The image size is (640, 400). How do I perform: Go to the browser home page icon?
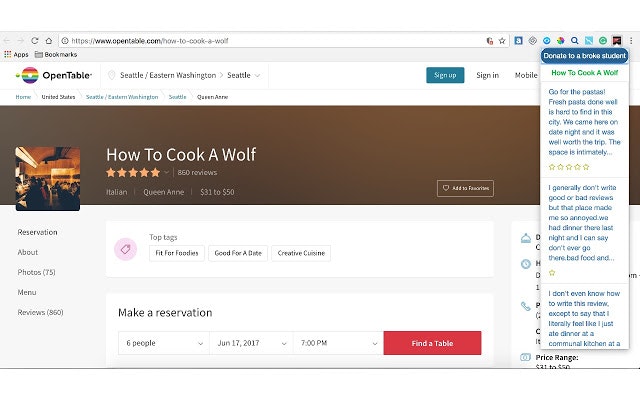pos(49,41)
